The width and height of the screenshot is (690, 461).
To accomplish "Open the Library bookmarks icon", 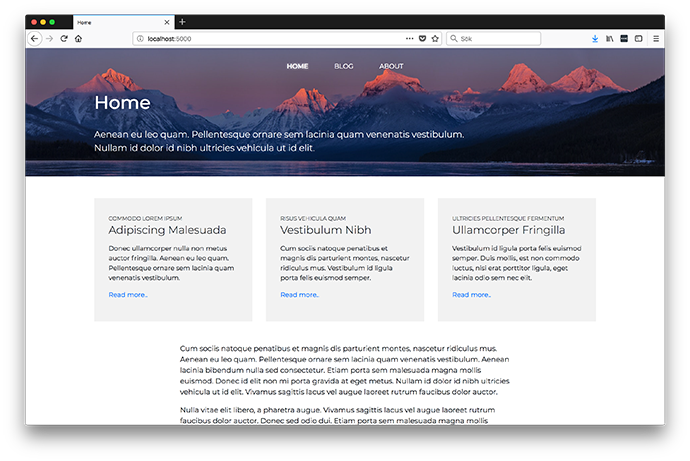I will 608,38.
